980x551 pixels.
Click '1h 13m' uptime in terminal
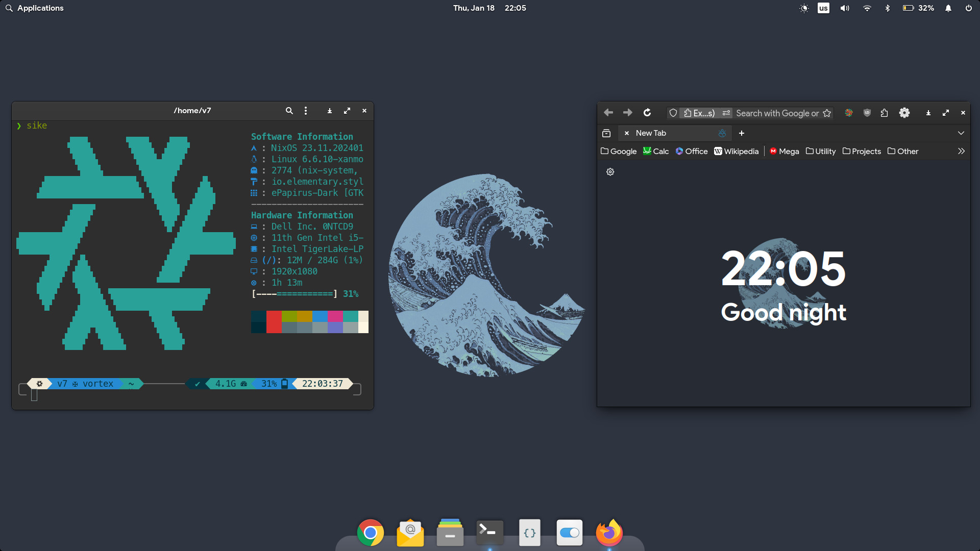[286, 283]
